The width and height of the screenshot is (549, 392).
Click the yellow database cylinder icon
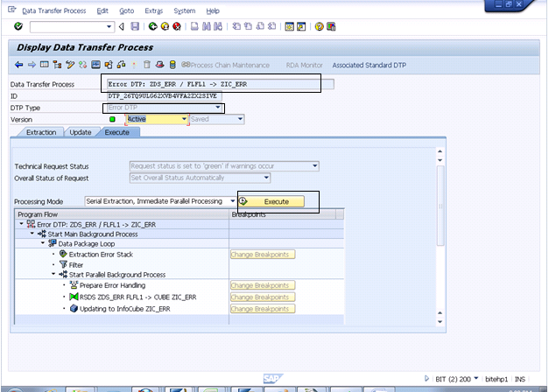tap(172, 65)
